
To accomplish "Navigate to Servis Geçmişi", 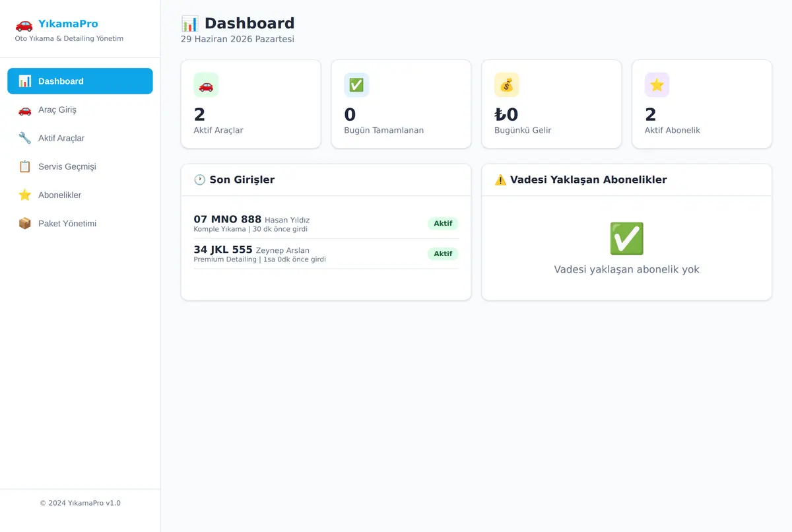I will click(80, 166).
